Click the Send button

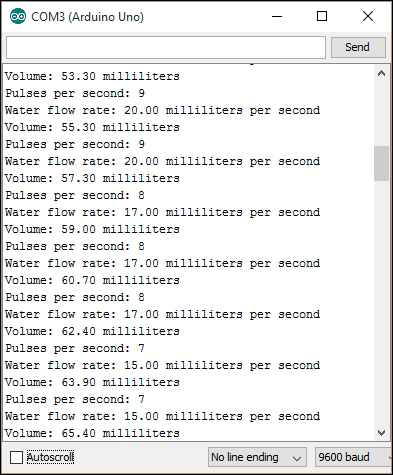click(x=358, y=47)
